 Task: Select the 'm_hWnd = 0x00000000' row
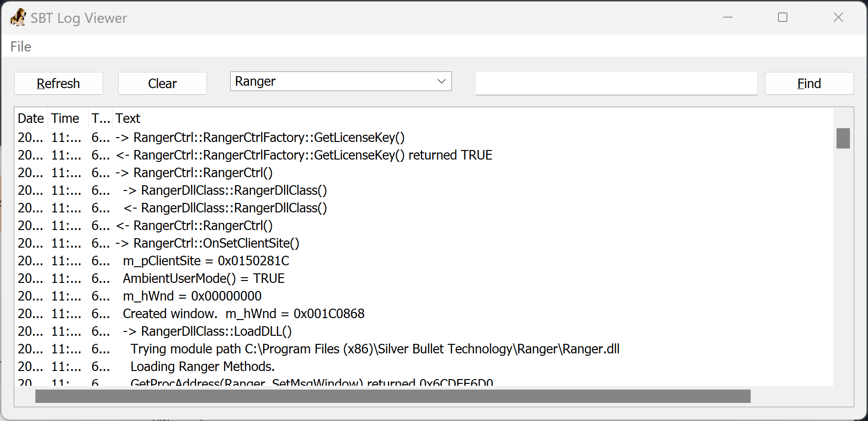pos(424,296)
